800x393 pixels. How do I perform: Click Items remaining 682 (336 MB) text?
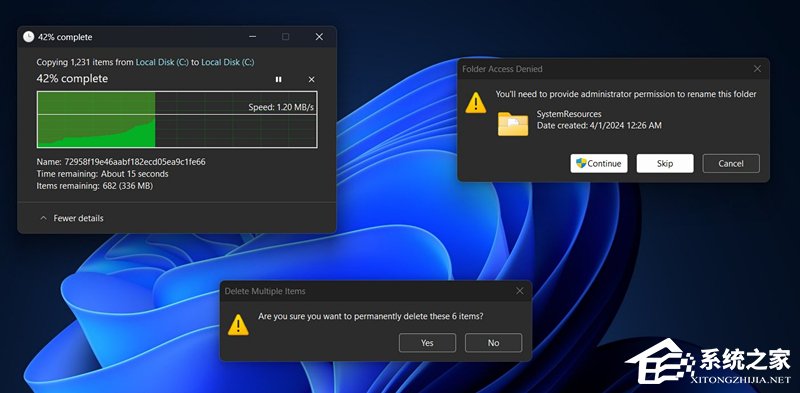pos(94,186)
